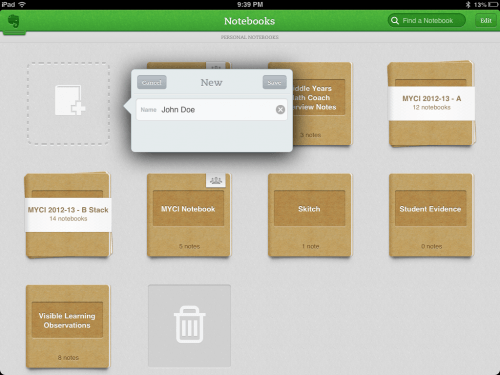
Task: Open the Student Evidence notebook
Action: click(431, 215)
